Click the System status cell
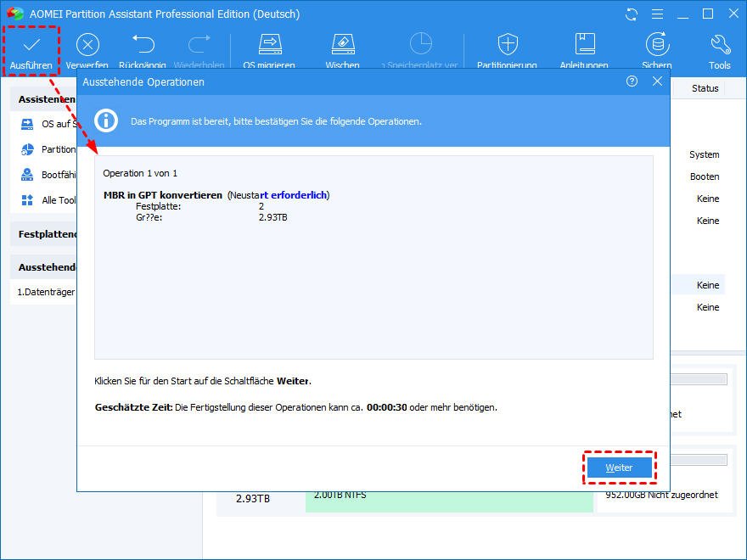Screen dimensions: 747x560 (x=704, y=154)
